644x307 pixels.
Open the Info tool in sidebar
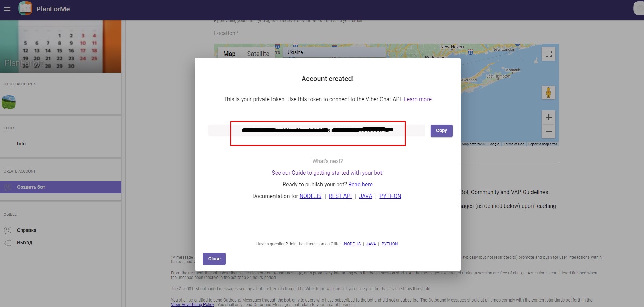[x=21, y=144]
